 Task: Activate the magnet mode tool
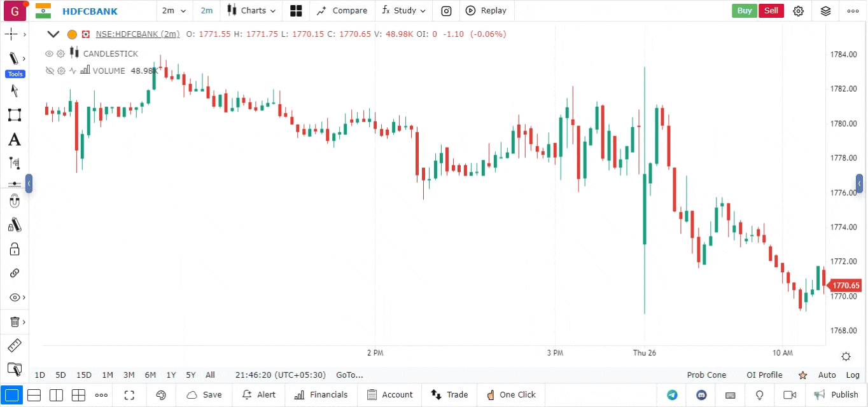pyautogui.click(x=14, y=202)
